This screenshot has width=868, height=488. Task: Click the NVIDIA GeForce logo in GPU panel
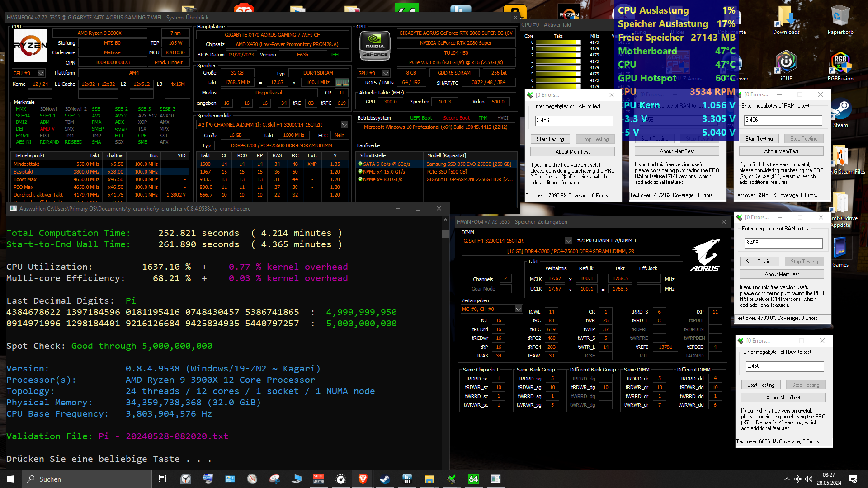click(375, 45)
